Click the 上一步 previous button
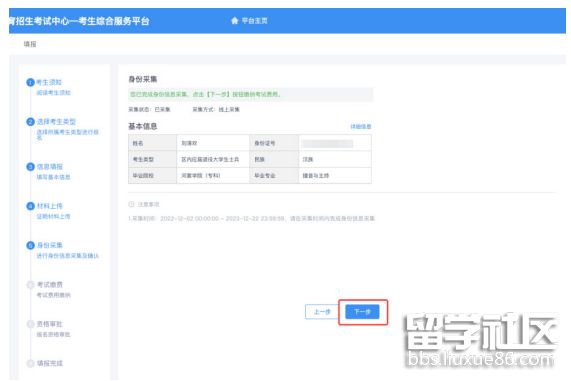 click(x=322, y=312)
